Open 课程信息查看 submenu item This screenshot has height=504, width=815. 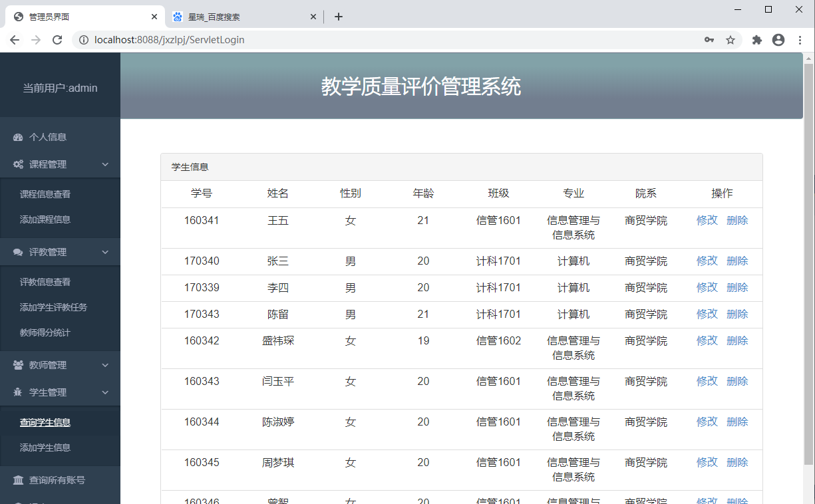pyautogui.click(x=45, y=194)
